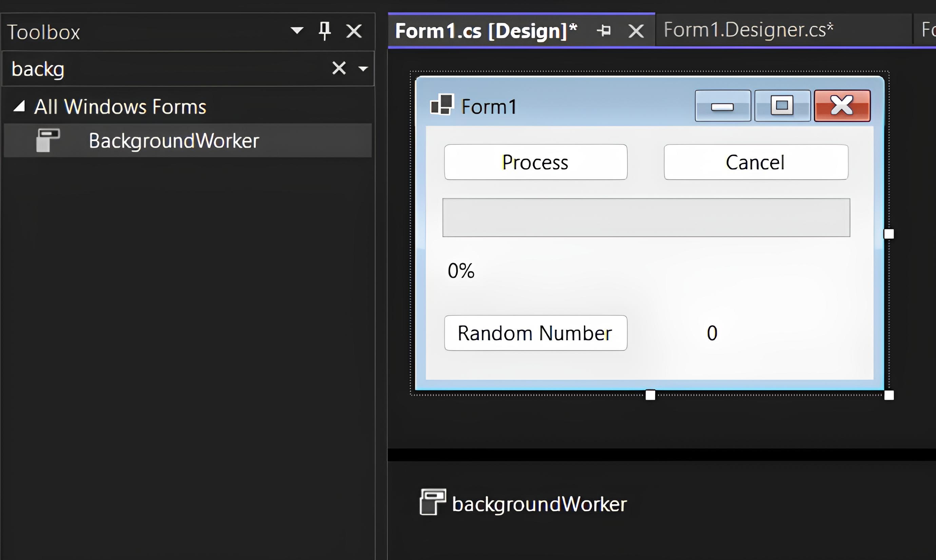Clear the Toolbox search text
The width and height of the screenshot is (936, 560).
pyautogui.click(x=339, y=68)
